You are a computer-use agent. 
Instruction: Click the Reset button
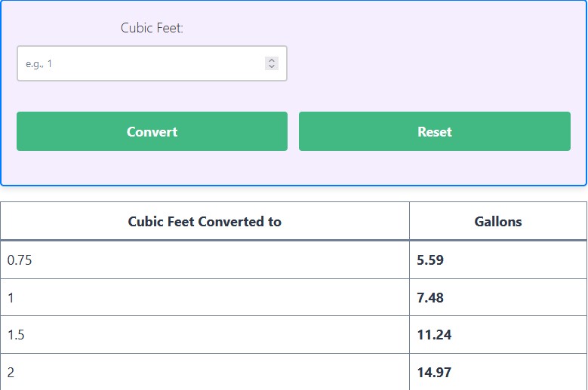tap(435, 131)
